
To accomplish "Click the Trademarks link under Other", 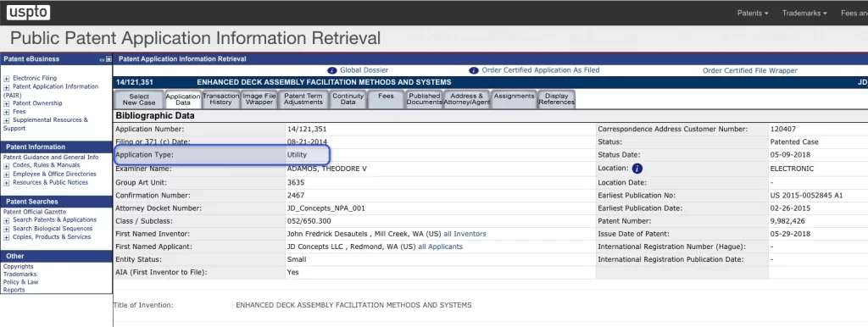I will [x=20, y=274].
